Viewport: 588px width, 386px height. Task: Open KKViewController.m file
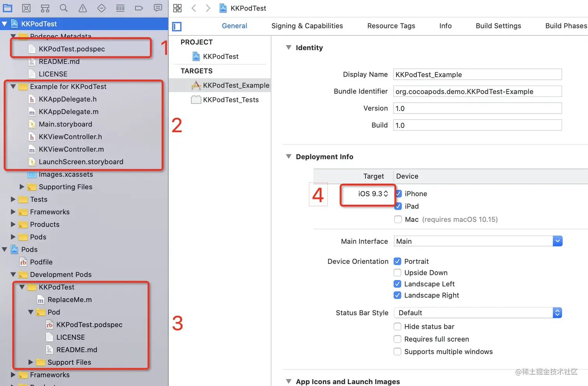(x=71, y=149)
